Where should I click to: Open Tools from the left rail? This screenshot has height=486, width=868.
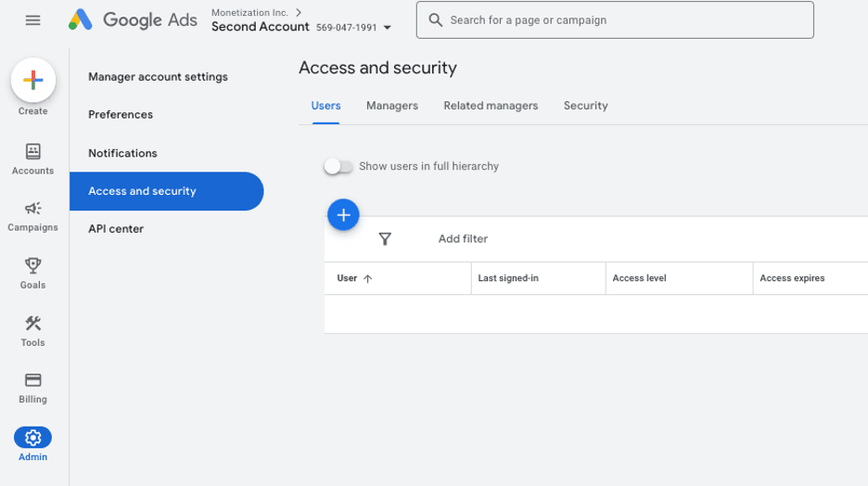[32, 324]
